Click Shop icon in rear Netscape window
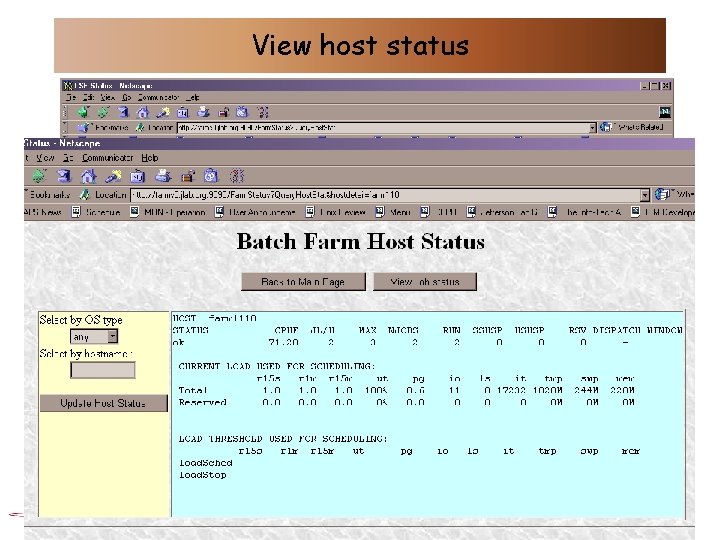720x540 pixels. pyautogui.click(x=242, y=112)
